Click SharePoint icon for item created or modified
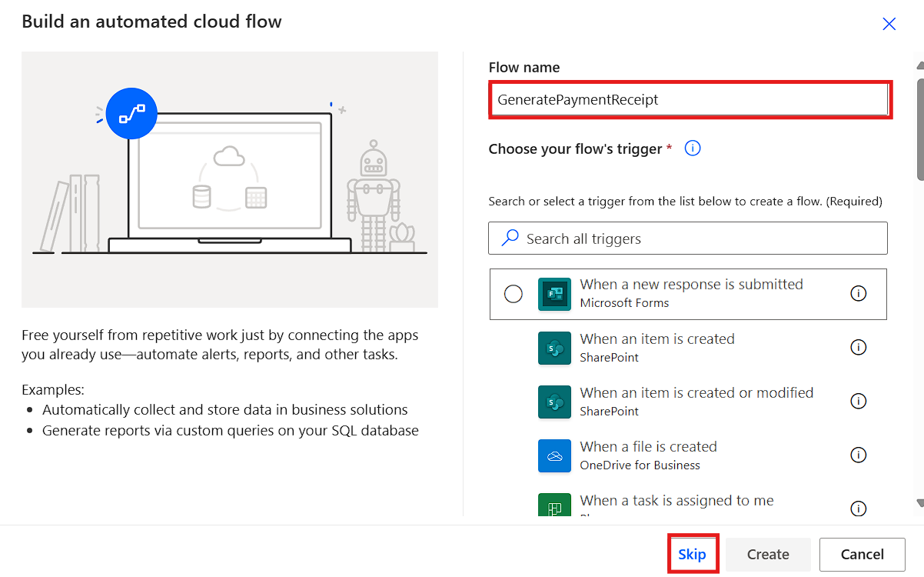This screenshot has height=577, width=924. click(x=554, y=402)
